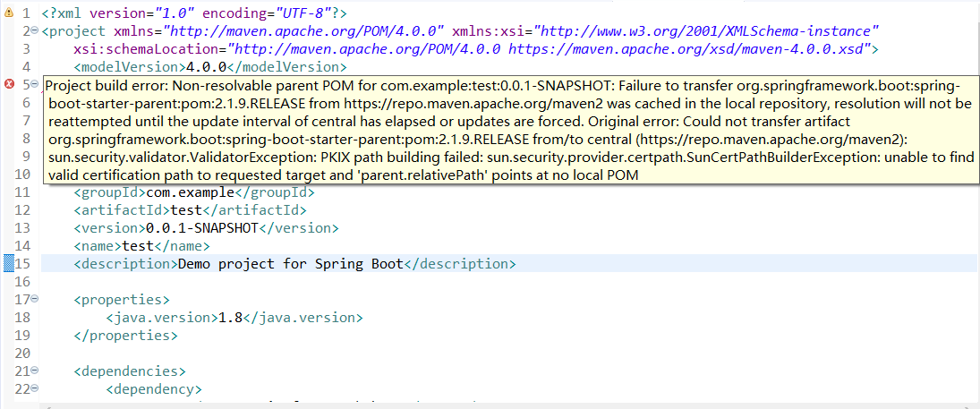Click the XML declaration text on line 1

[x=195, y=13]
